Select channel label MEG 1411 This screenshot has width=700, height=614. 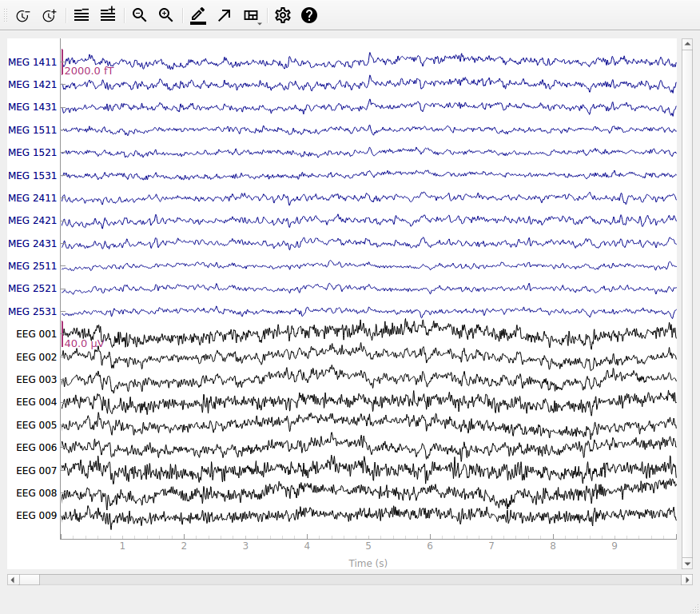pyautogui.click(x=33, y=62)
